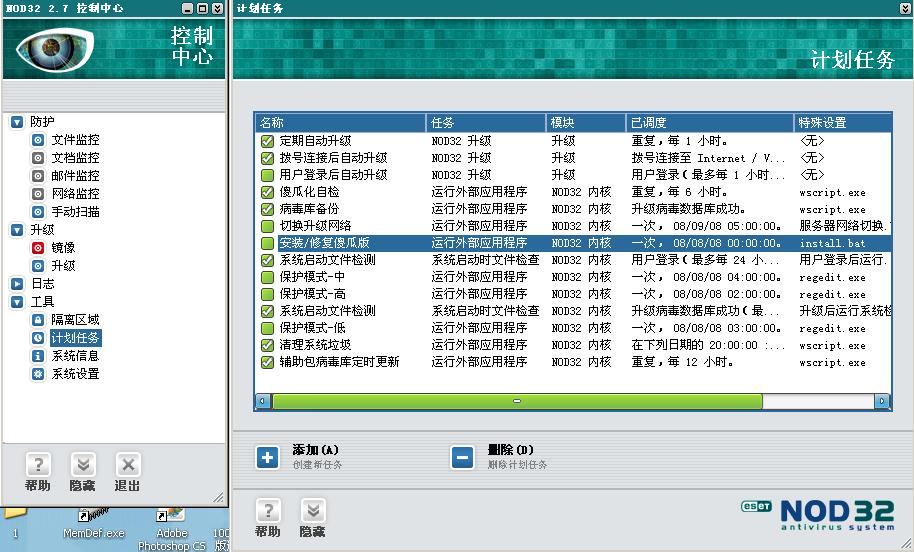Click the plus icon to add a task
914x552 pixels.
click(268, 458)
